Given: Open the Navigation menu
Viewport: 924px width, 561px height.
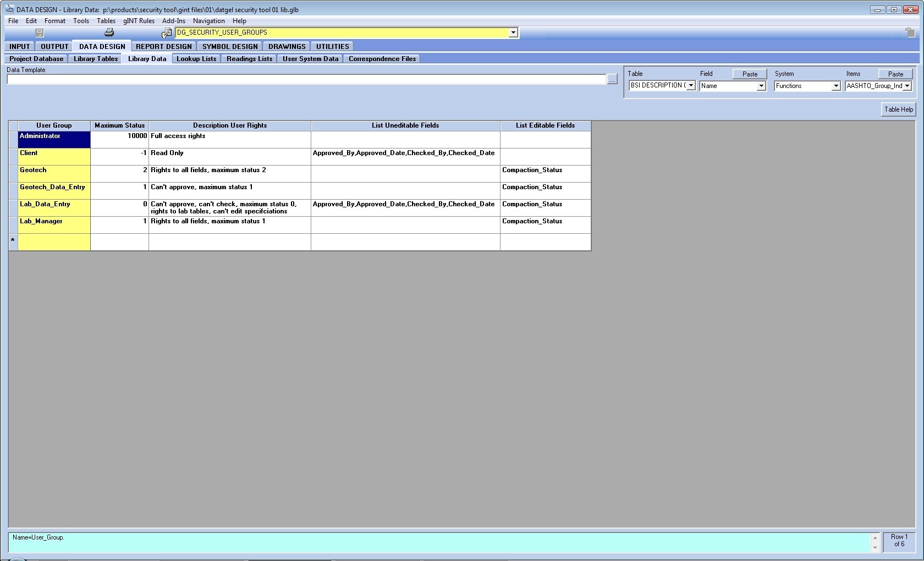Looking at the screenshot, I should (209, 21).
